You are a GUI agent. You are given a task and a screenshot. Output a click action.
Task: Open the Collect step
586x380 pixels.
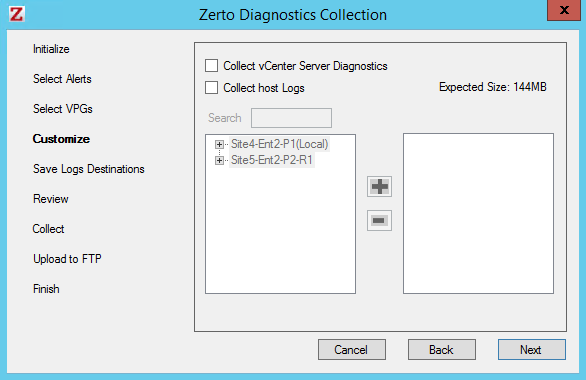pyautogui.click(x=48, y=229)
